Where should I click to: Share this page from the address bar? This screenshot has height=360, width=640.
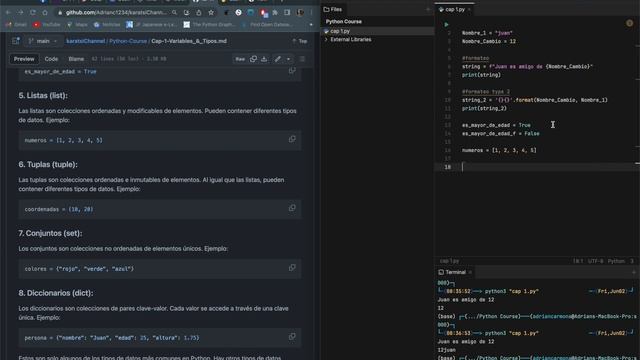point(199,13)
